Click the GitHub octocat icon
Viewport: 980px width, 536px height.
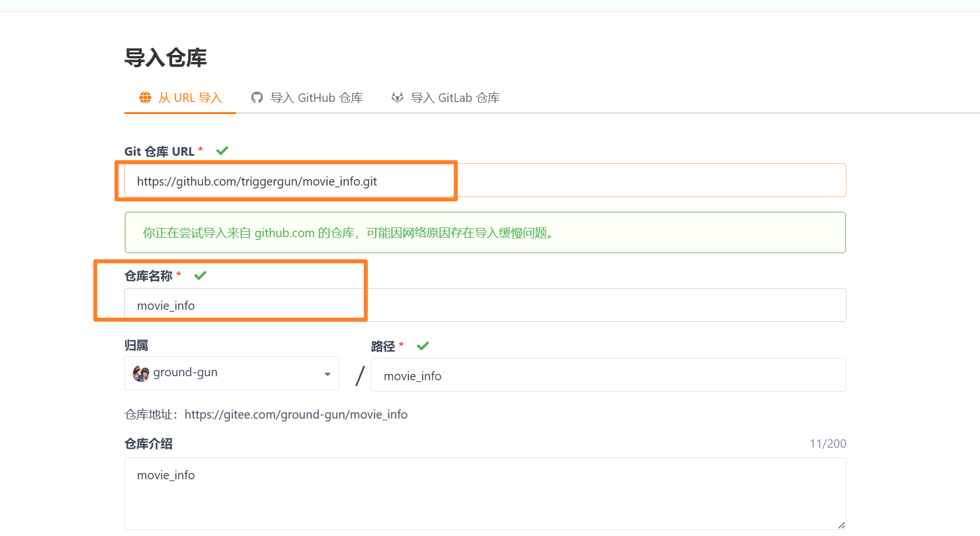coord(257,97)
